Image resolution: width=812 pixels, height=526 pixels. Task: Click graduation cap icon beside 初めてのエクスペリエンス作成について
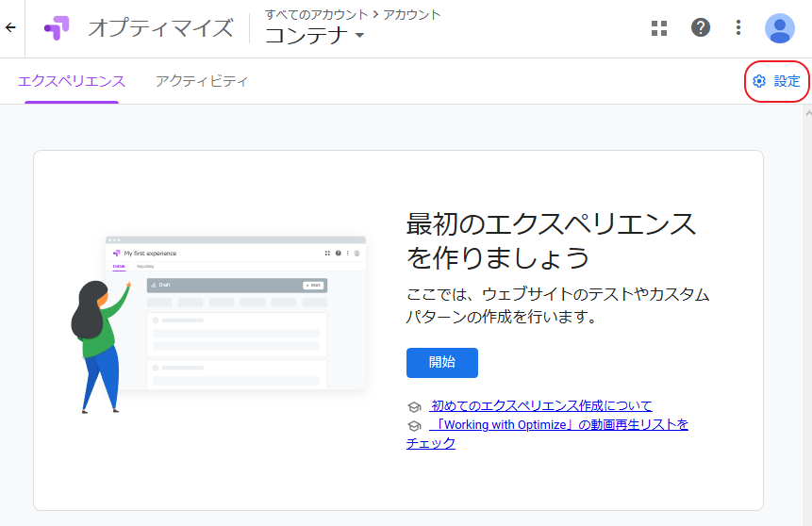click(x=414, y=406)
